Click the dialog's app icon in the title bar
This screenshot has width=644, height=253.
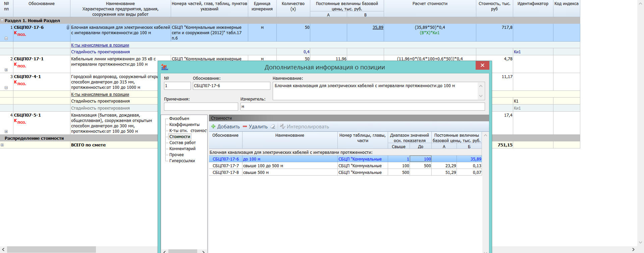click(165, 67)
